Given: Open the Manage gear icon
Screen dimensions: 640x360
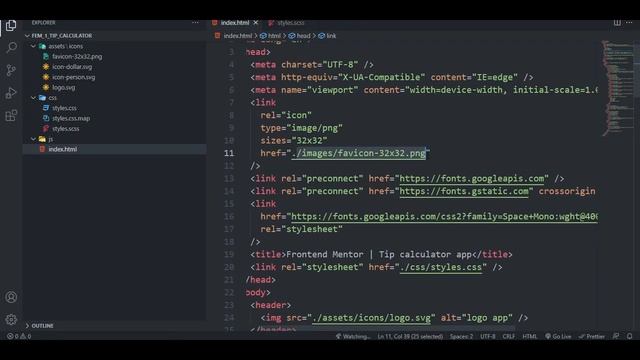Looking at the screenshot, I should (x=11, y=319).
